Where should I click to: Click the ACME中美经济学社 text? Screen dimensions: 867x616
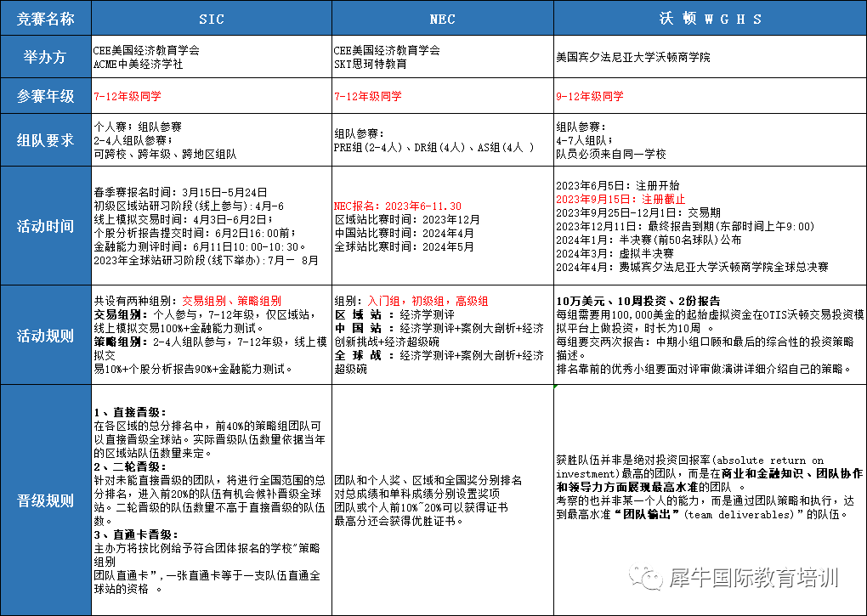tap(139, 64)
